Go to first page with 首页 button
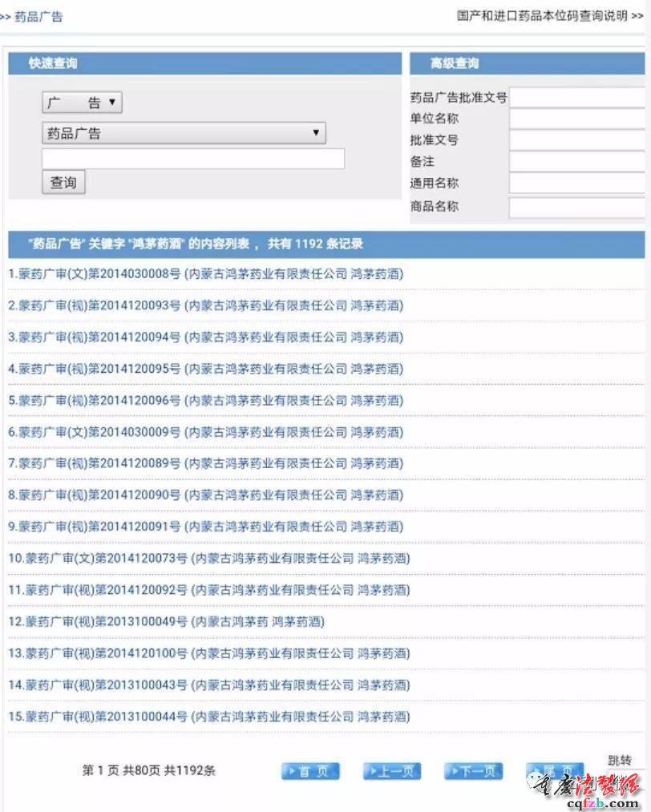The image size is (651, 812). [x=310, y=771]
